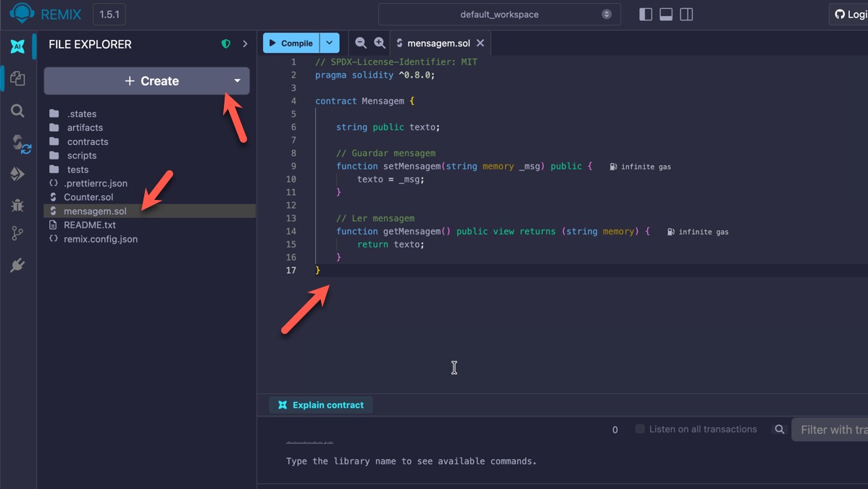Image resolution: width=868 pixels, height=489 pixels.
Task: Open the RemixAI assistant sidebar icon
Action: tap(17, 46)
